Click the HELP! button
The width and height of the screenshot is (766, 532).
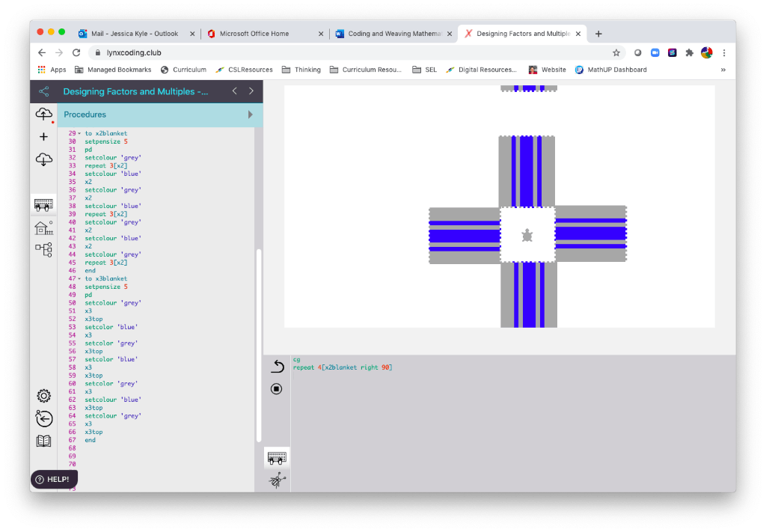pyautogui.click(x=54, y=479)
